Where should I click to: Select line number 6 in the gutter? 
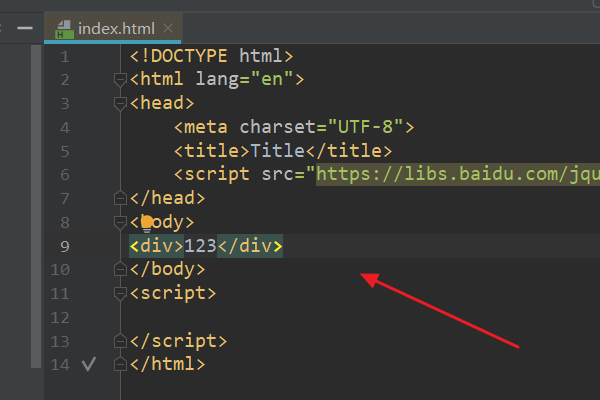65,175
